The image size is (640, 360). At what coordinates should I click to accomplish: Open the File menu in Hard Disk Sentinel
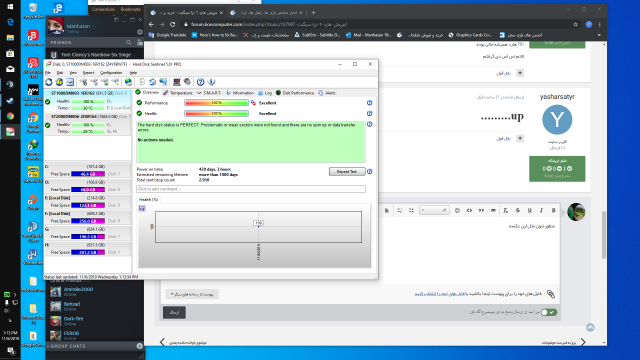coord(48,73)
